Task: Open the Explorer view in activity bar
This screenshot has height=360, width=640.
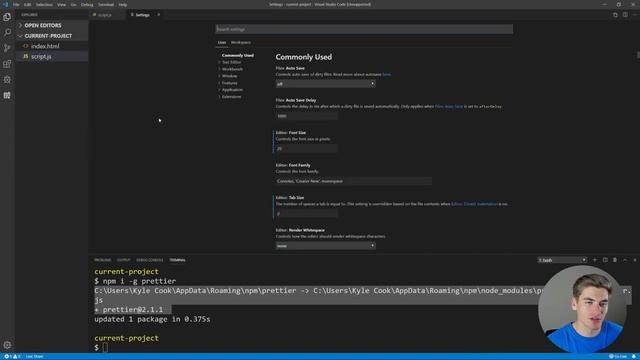Action: [x=7, y=17]
